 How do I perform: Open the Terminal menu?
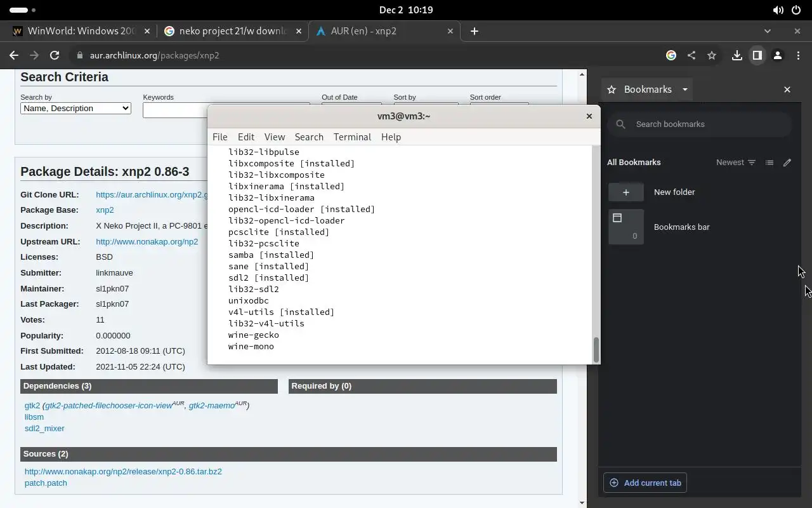pyautogui.click(x=352, y=137)
